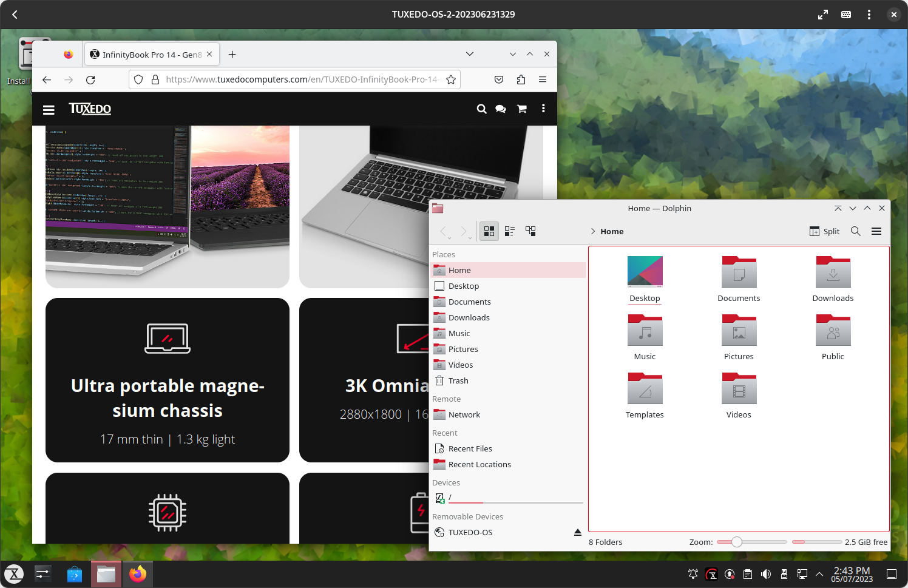Select Documents in Places panel

click(508, 302)
